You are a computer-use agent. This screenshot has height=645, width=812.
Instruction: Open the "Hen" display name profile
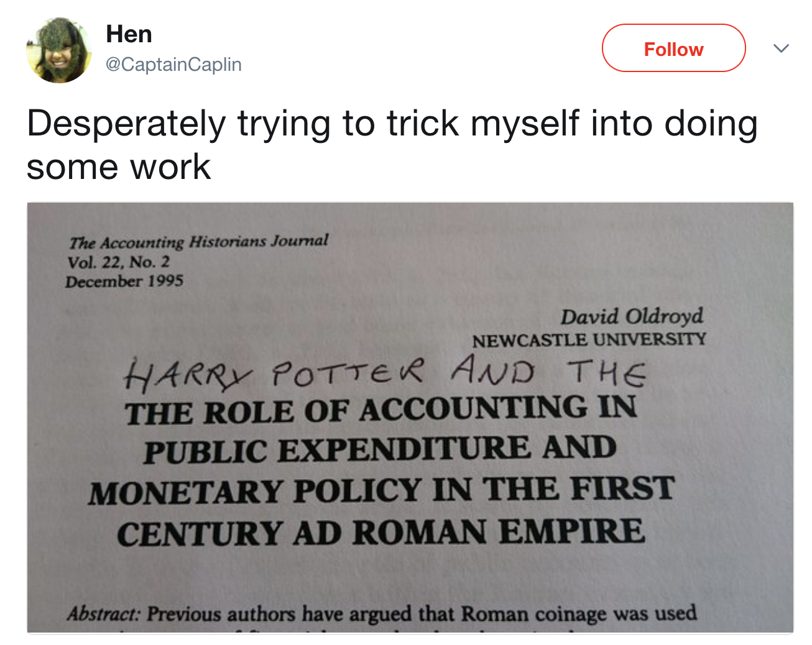click(129, 34)
